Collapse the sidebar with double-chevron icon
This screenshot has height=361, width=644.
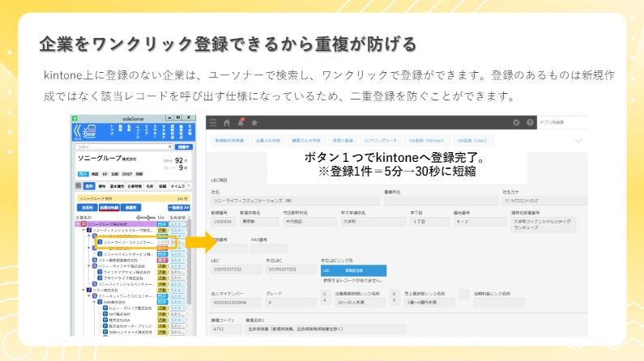pos(77,131)
